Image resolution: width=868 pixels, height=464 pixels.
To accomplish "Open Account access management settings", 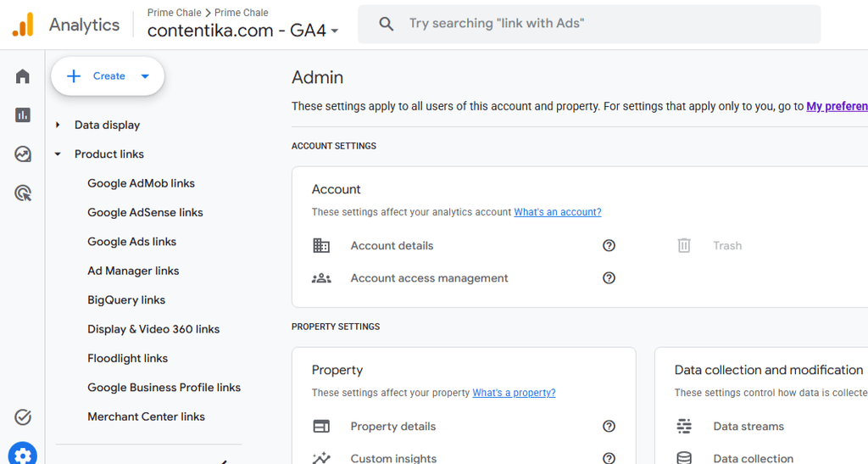I will (429, 278).
